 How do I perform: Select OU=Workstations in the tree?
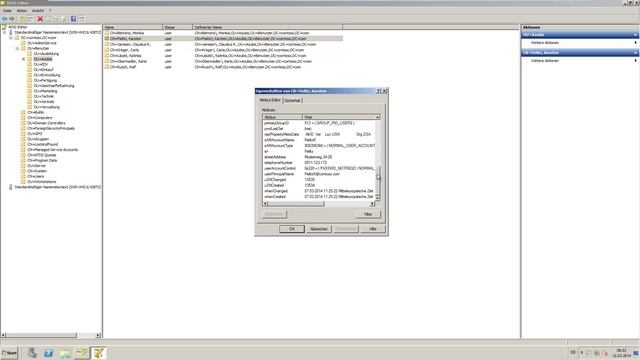(42, 182)
